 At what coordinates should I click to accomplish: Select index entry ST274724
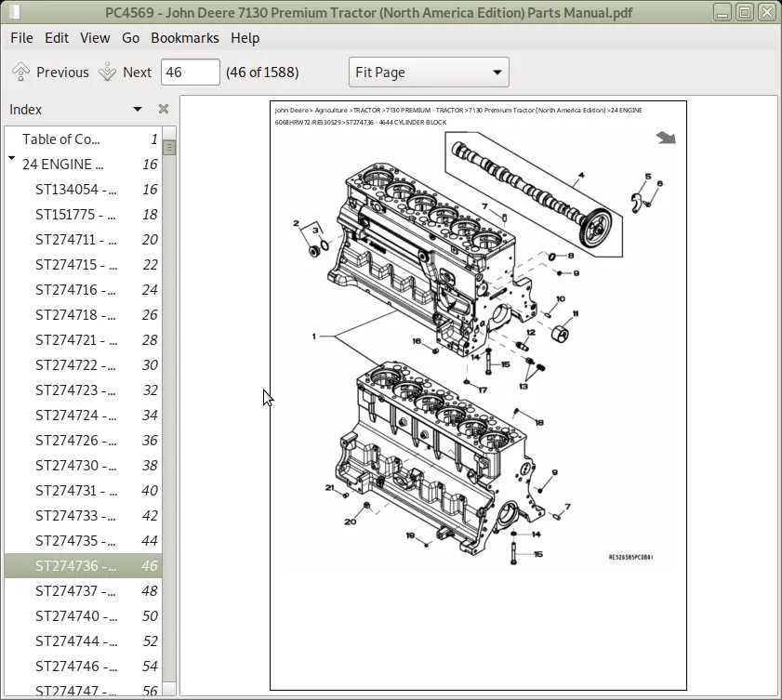[x=84, y=416]
